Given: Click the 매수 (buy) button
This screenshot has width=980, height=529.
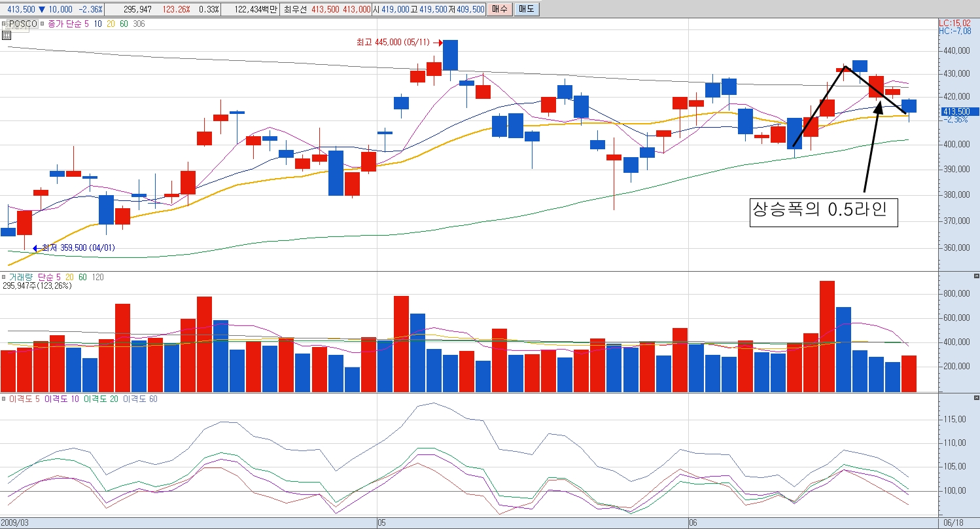Looking at the screenshot, I should tap(499, 9).
